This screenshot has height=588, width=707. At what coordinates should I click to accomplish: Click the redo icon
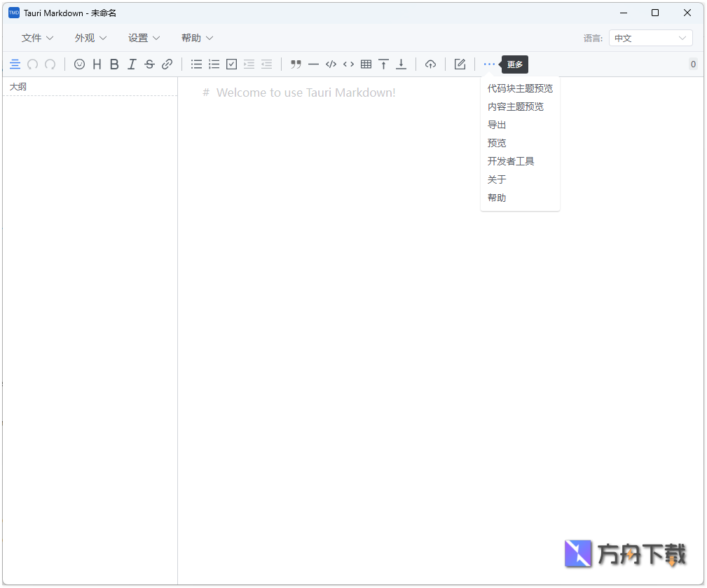coord(50,64)
